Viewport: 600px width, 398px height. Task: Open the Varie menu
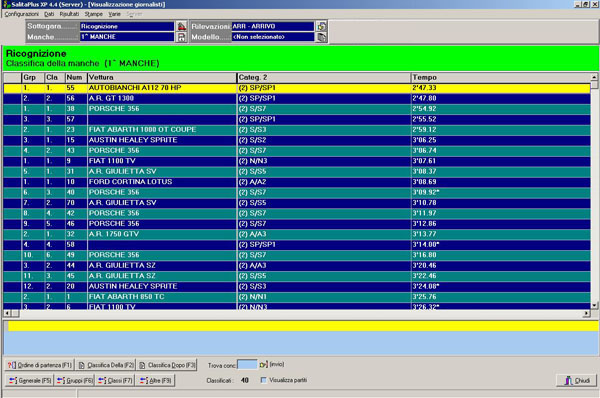[x=114, y=14]
